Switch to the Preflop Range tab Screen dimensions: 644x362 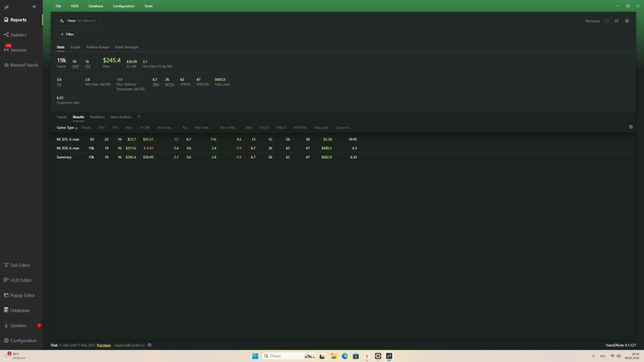coord(98,47)
